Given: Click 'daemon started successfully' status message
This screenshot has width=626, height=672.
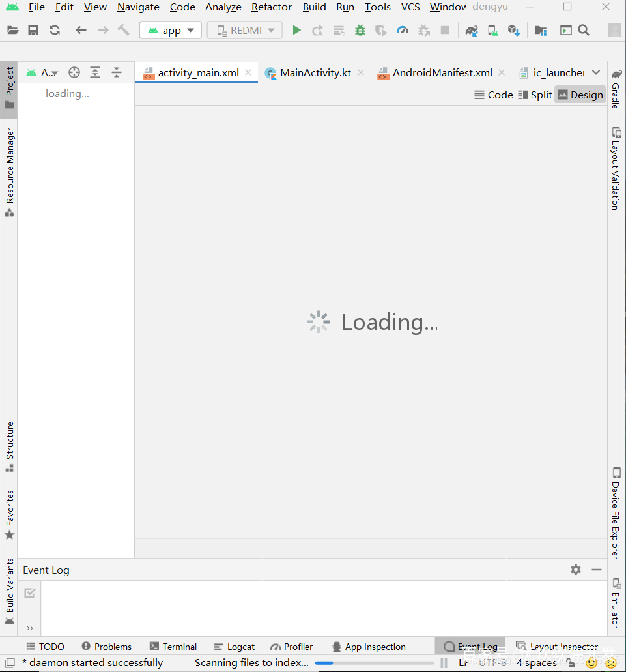Looking at the screenshot, I should [92, 663].
